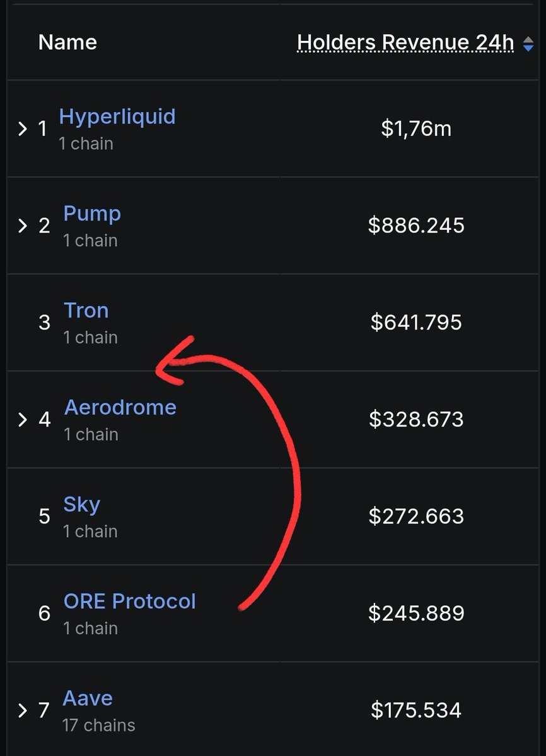Sort by Holders Revenue 24h arrow icon
Image resolution: width=546 pixels, height=756 pixels.
[528, 43]
